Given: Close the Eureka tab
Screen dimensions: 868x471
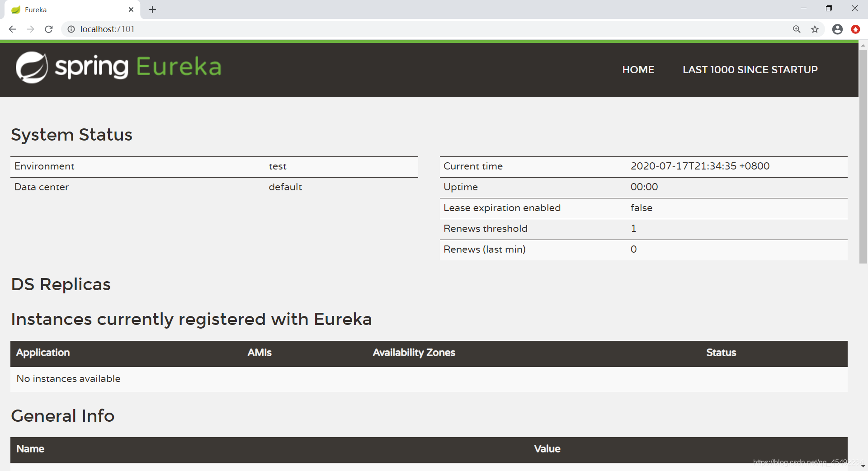Looking at the screenshot, I should [x=131, y=9].
